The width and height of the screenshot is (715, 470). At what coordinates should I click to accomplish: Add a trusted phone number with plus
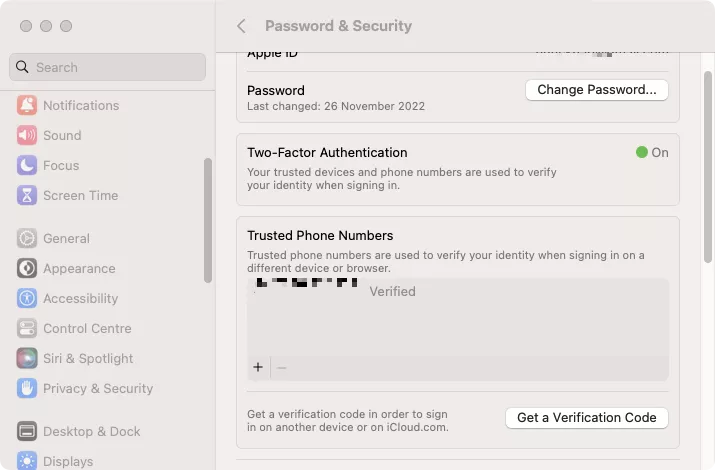[258, 367]
